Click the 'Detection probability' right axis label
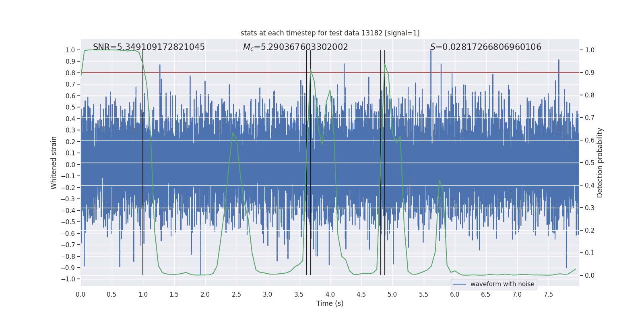The width and height of the screenshot is (644, 322). click(x=600, y=163)
